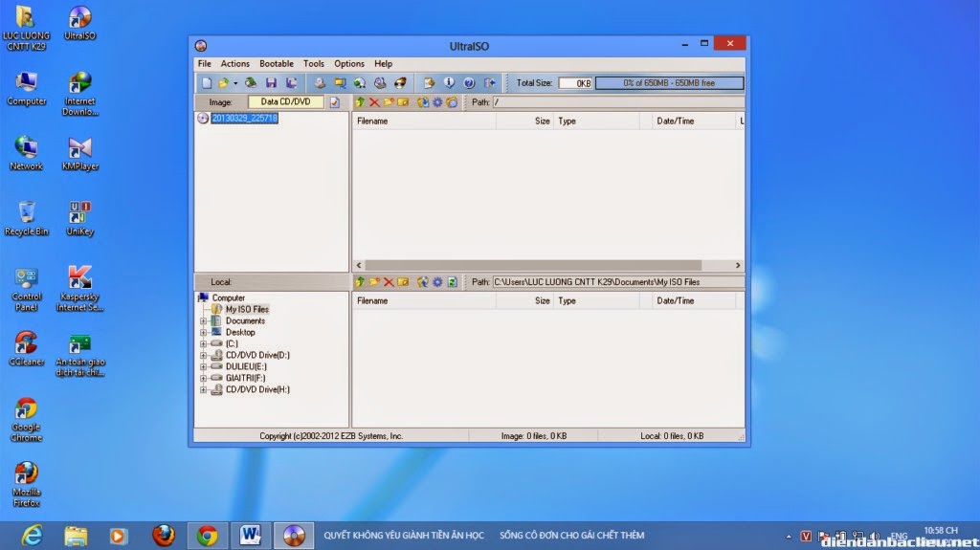980x550 pixels.
Task: Open the dropdown arrow beside Open icon
Action: (x=235, y=82)
